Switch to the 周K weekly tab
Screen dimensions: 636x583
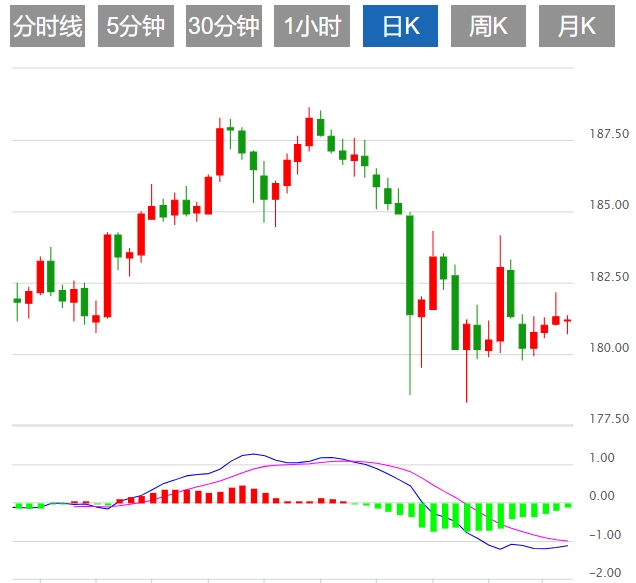click(x=488, y=26)
